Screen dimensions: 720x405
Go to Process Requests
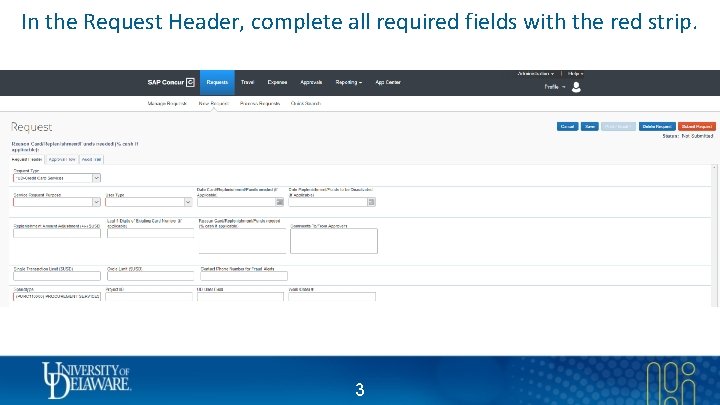(x=260, y=104)
